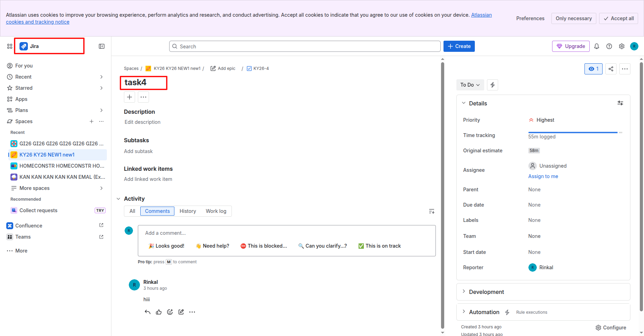Click the Create button

459,46
